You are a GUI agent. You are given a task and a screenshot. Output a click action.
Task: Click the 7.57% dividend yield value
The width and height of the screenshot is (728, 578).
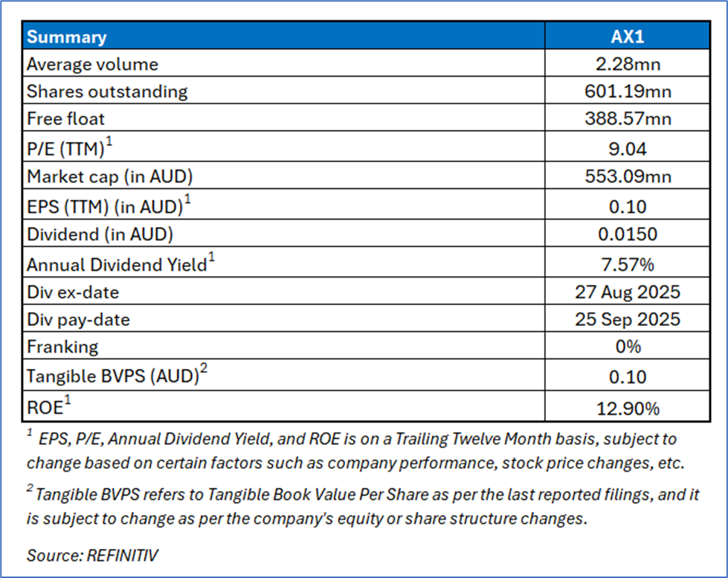pyautogui.click(x=627, y=263)
